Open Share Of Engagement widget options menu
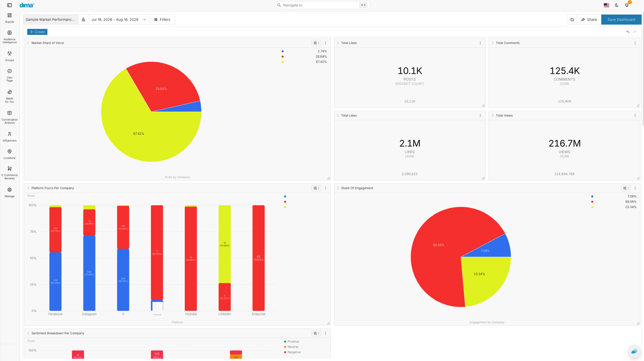This screenshot has height=361, width=644. point(635,188)
